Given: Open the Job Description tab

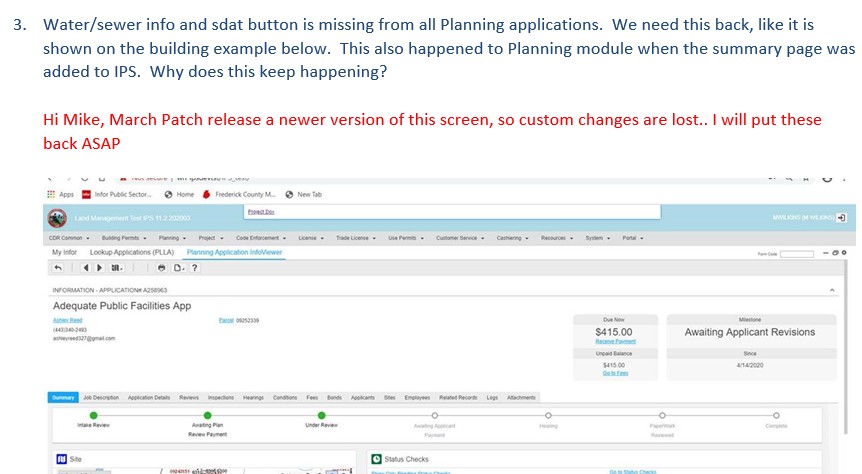Looking at the screenshot, I should coord(101,398).
